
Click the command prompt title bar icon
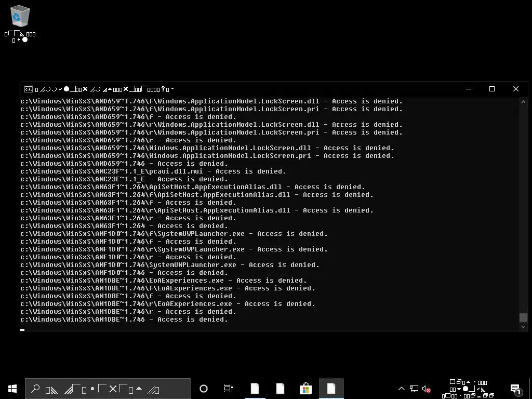coord(29,89)
